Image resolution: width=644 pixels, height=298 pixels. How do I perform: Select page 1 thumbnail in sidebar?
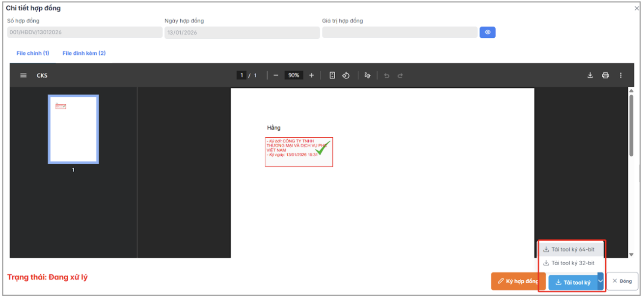73,129
